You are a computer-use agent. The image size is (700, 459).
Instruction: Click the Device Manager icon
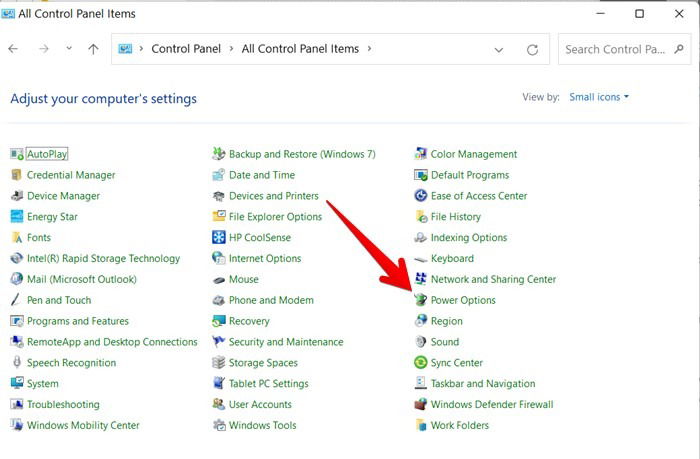point(17,196)
